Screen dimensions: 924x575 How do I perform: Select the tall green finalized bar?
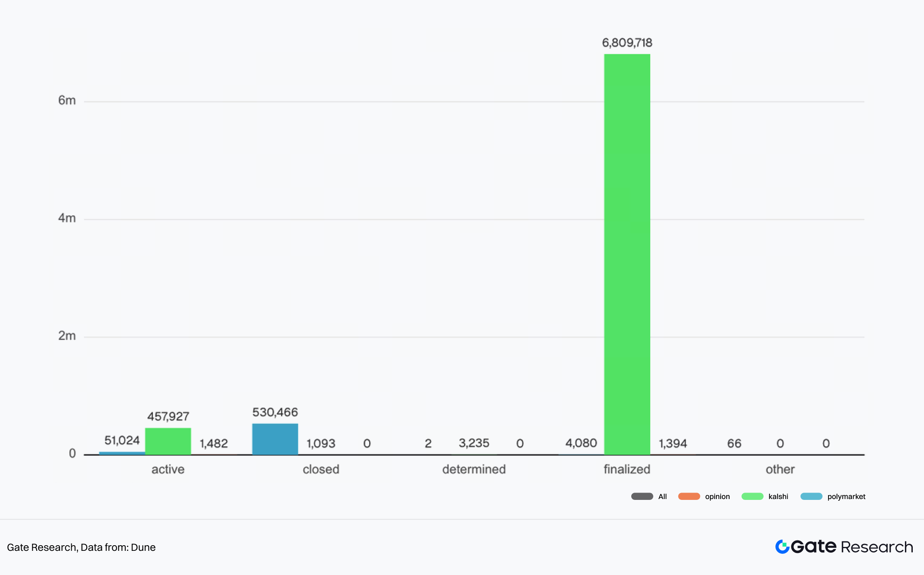tap(627, 254)
